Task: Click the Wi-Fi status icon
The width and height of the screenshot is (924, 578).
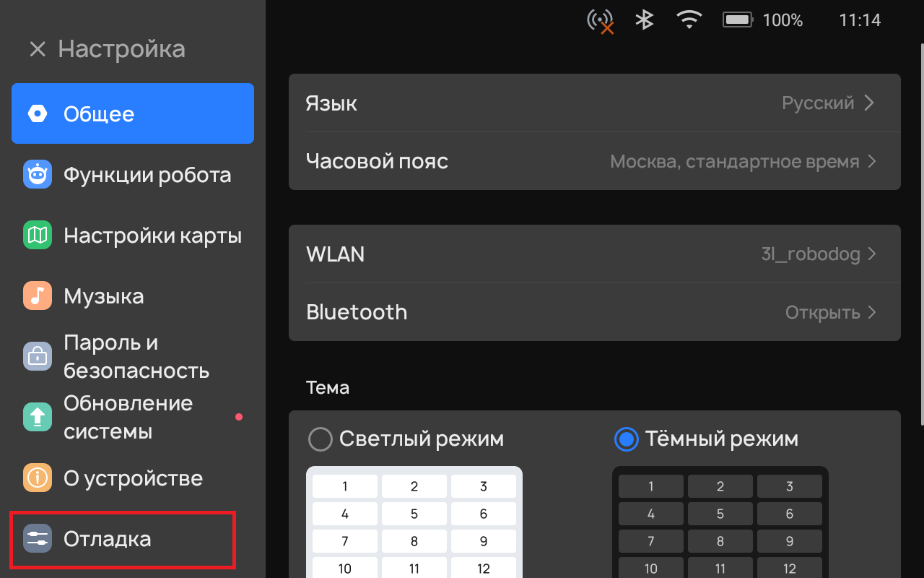Action: pyautogui.click(x=689, y=20)
